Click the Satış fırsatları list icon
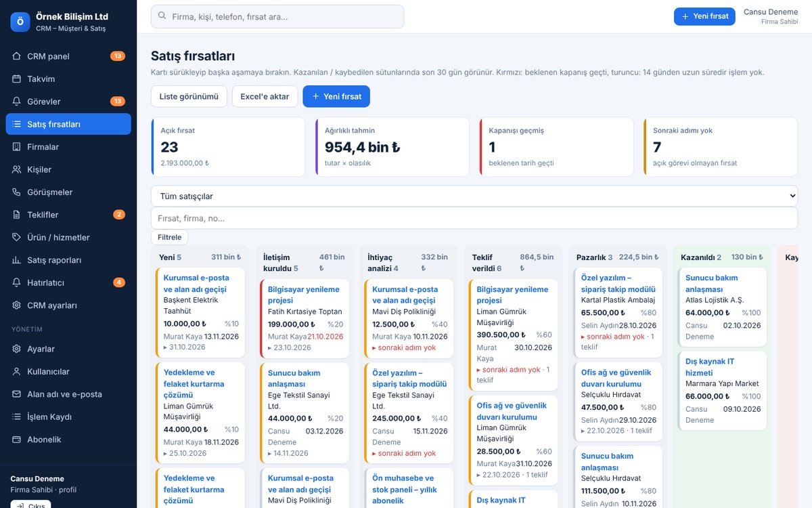Screen dimensions: 812x508 click(17, 124)
